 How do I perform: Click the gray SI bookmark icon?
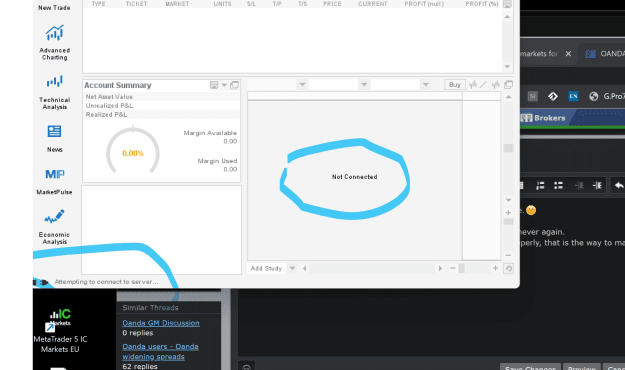[x=533, y=96]
